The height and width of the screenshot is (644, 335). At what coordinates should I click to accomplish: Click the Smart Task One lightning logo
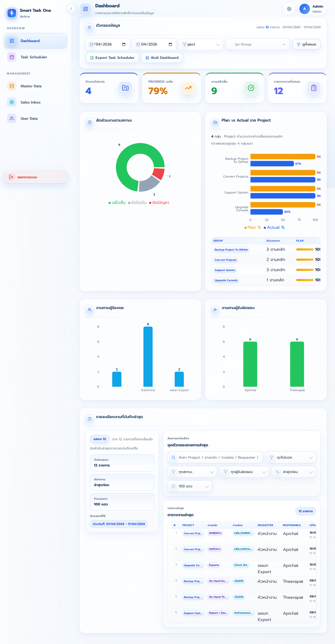click(12, 13)
